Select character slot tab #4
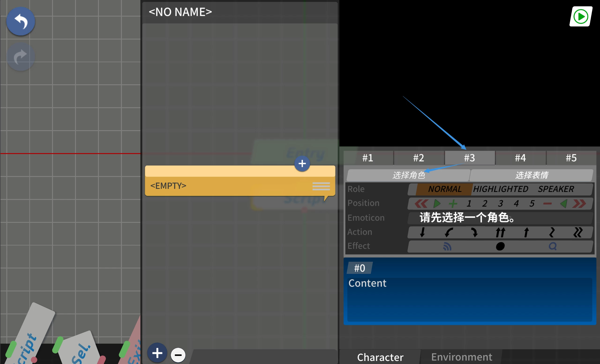The image size is (600, 364). (x=520, y=158)
